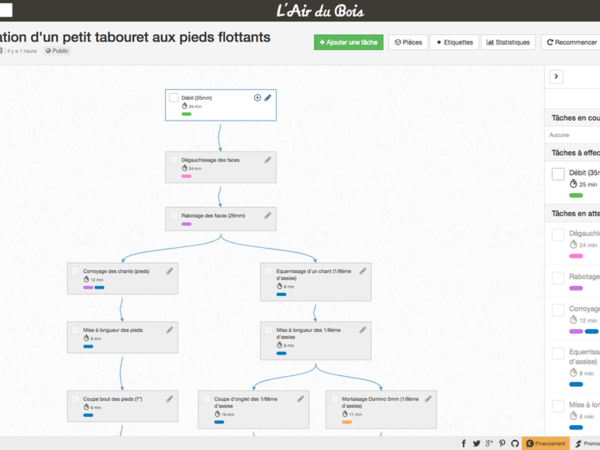
Task: Click pencil icon on Dégauchissage des faces
Action: tap(267, 160)
